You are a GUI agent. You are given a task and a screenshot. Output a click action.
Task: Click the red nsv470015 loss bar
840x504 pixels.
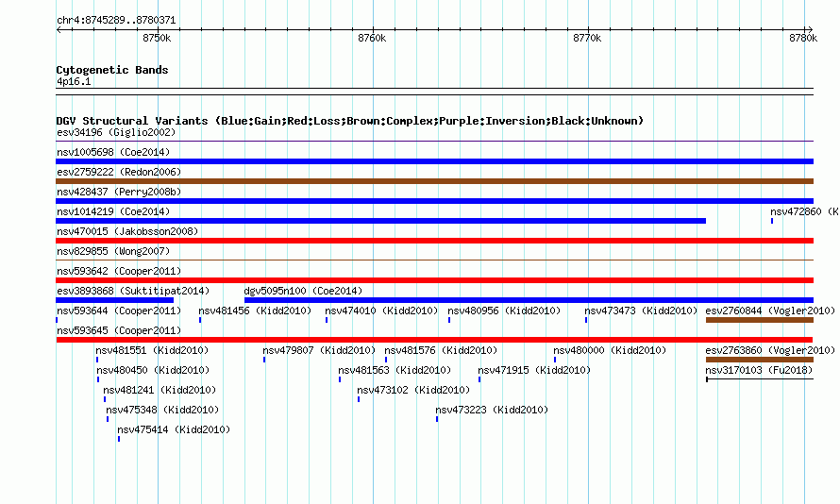click(434, 241)
